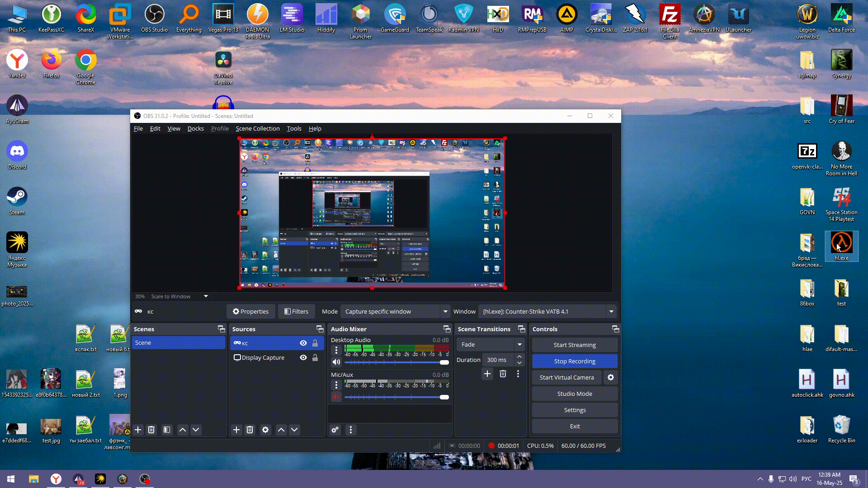The width and height of the screenshot is (868, 488).
Task: Open the Scene Collection menu
Action: [x=257, y=128]
